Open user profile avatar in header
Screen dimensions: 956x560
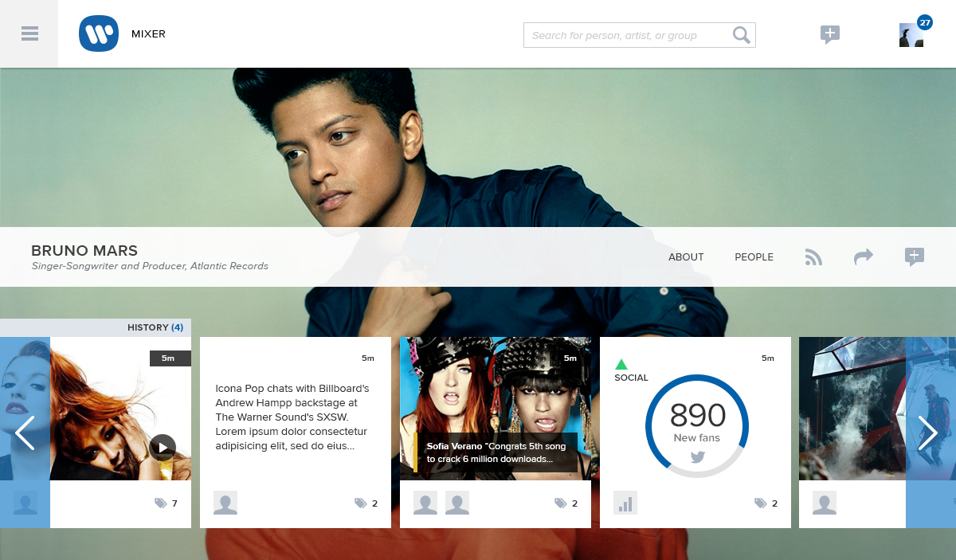coord(911,35)
